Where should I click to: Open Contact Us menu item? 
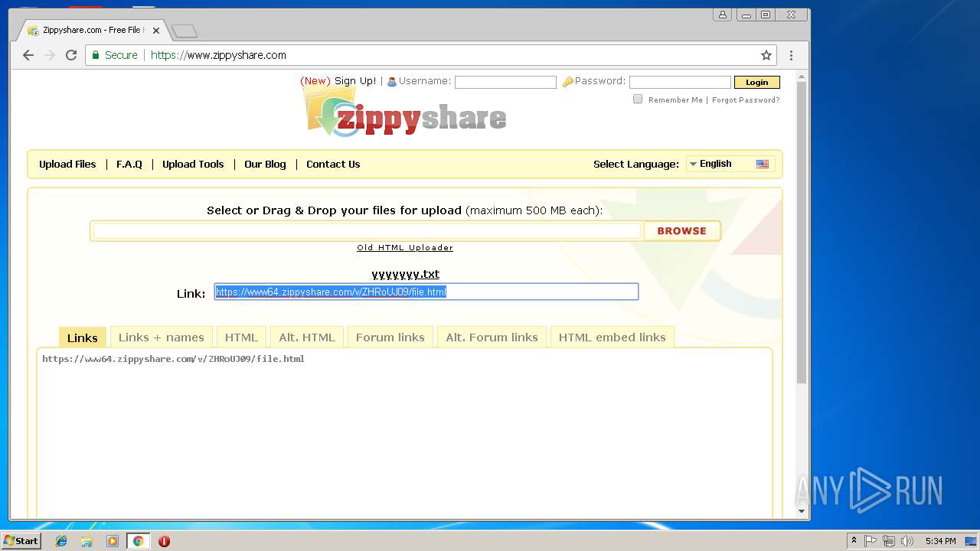(333, 164)
